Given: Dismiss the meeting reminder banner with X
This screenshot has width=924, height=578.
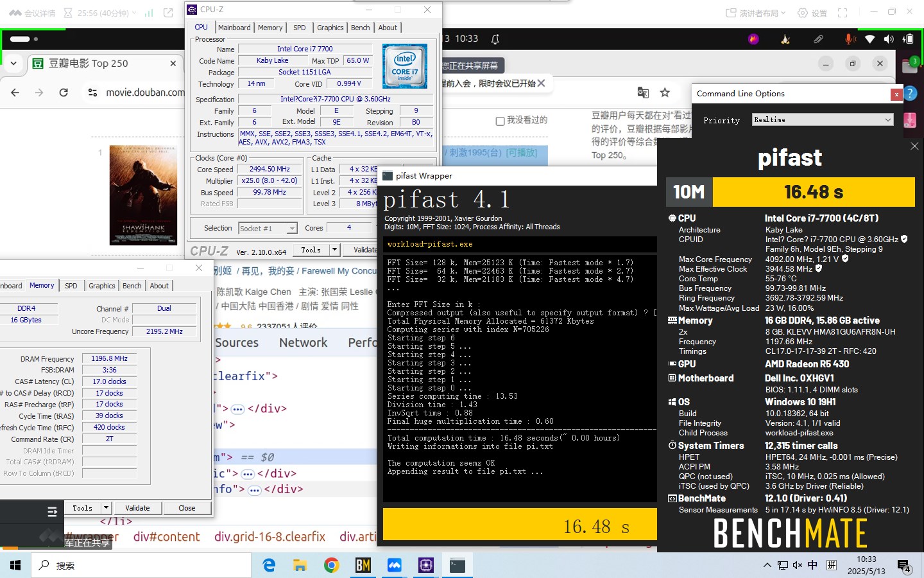Looking at the screenshot, I should click(x=542, y=83).
